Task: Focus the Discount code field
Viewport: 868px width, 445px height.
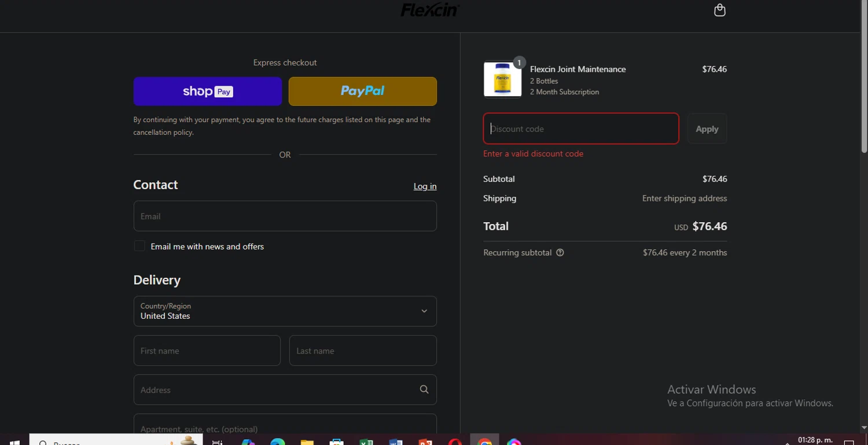Action: (581, 128)
